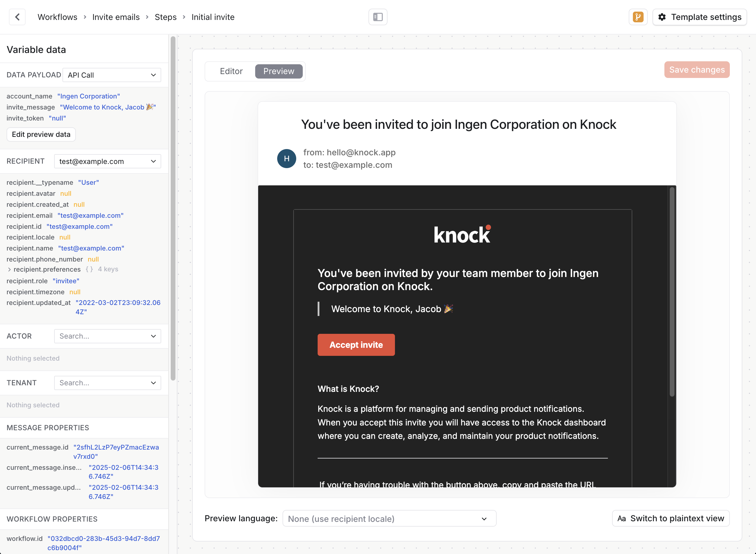Click the yellow key icon near Template settings

click(x=638, y=17)
